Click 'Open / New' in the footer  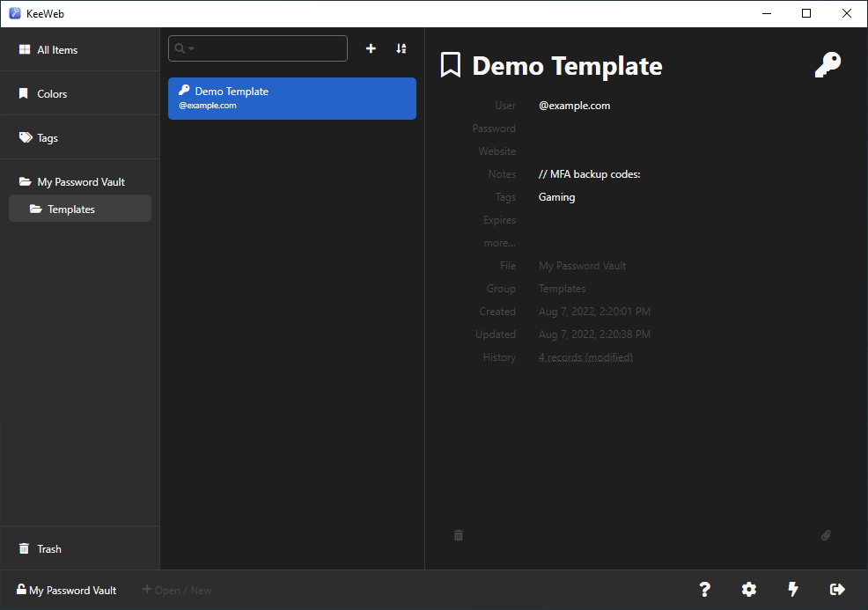pyautogui.click(x=177, y=590)
